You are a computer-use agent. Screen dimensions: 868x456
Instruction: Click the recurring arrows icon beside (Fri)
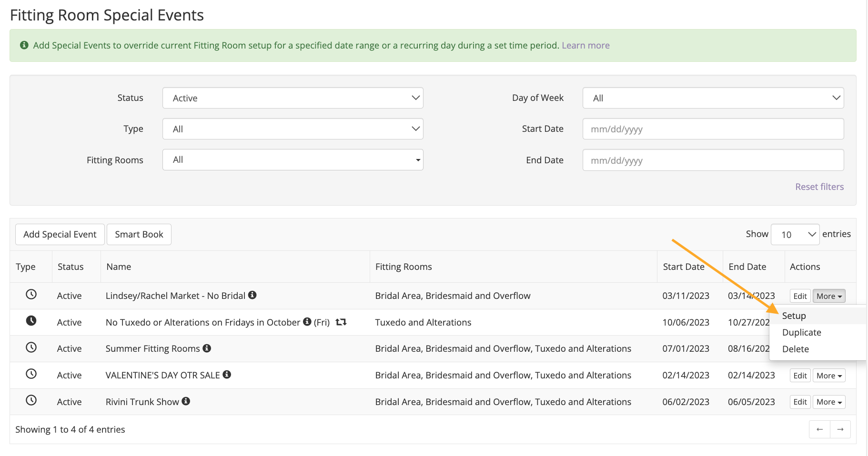click(341, 322)
